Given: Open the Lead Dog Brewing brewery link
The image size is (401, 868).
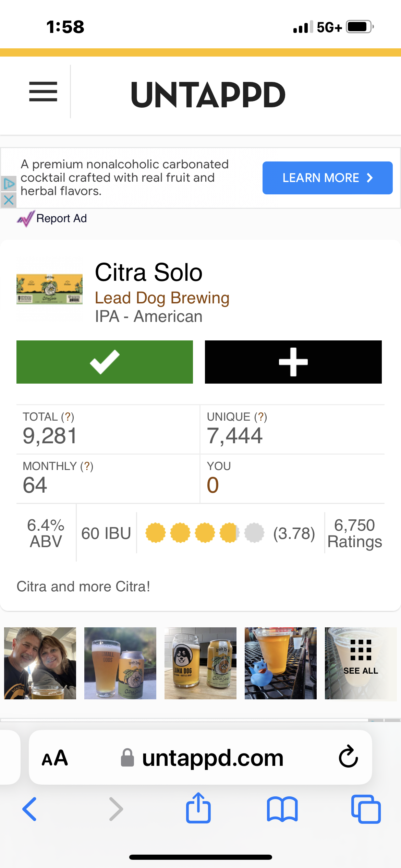Looking at the screenshot, I should (x=162, y=298).
